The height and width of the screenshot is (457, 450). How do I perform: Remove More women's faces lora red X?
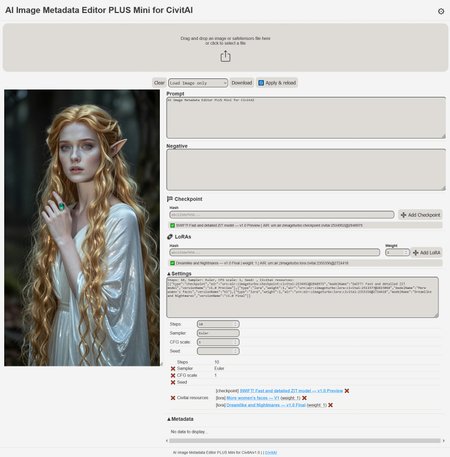(x=304, y=398)
